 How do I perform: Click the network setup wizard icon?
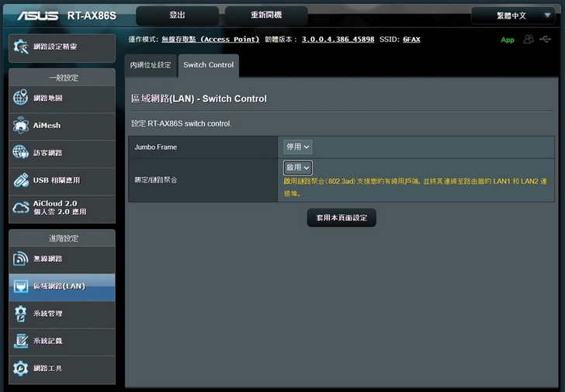21,47
